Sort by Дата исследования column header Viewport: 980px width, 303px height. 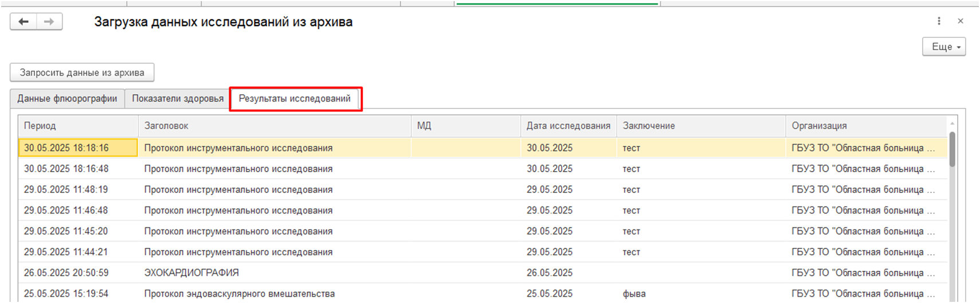[x=568, y=126]
